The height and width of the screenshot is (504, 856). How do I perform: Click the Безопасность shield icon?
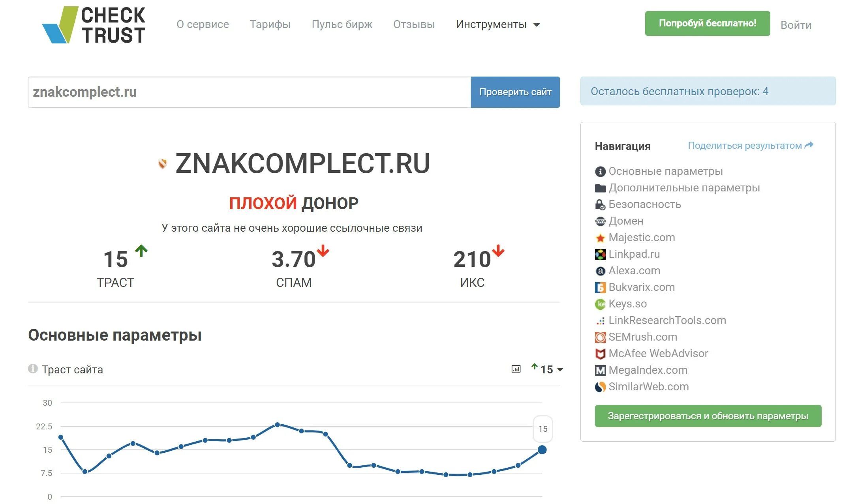click(x=599, y=204)
